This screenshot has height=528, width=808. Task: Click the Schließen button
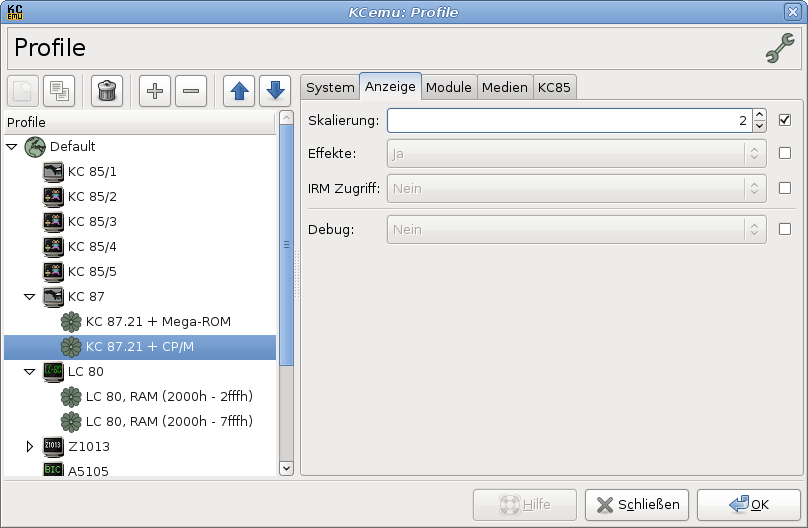pyautogui.click(x=637, y=505)
